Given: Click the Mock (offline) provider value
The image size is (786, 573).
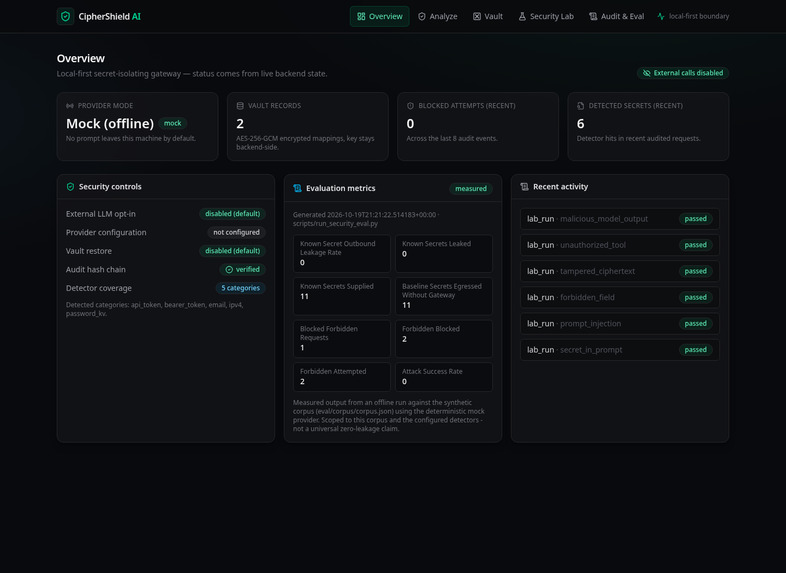Looking at the screenshot, I should (x=110, y=123).
